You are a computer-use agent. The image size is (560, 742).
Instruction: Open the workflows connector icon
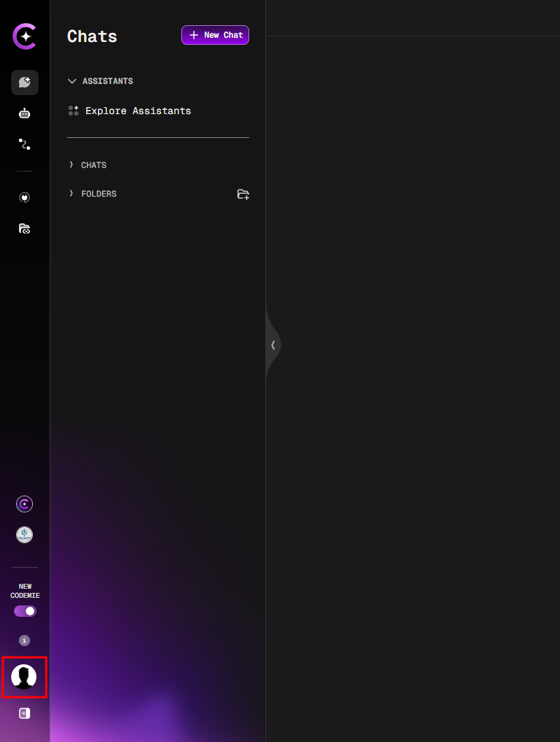24,144
